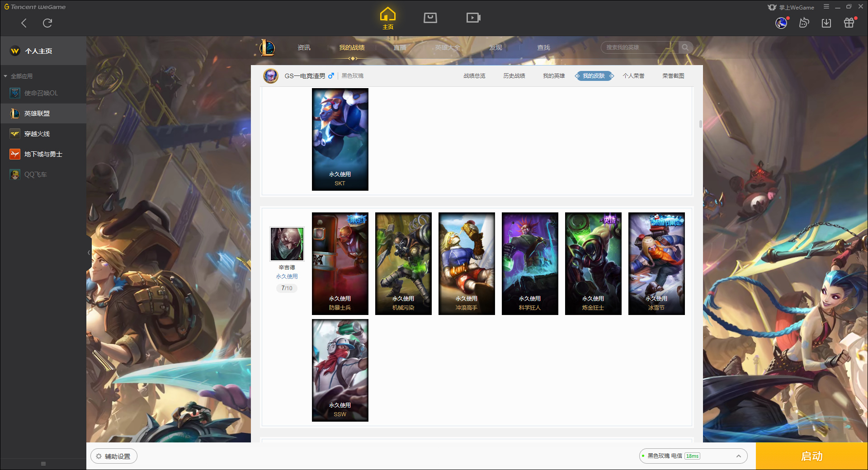The image size is (868, 470).
Task: Switch to the 直播 tab
Action: (x=400, y=47)
